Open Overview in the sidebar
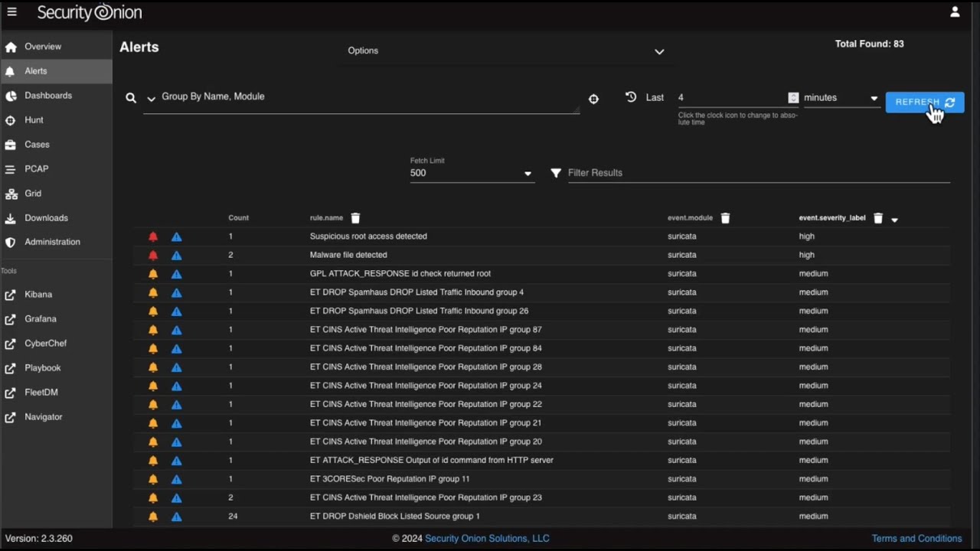 56,47
